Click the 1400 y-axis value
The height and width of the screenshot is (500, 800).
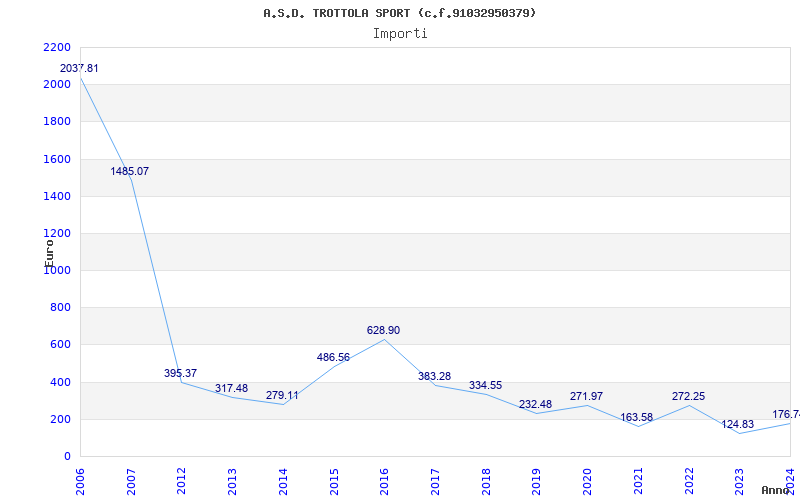point(57,196)
